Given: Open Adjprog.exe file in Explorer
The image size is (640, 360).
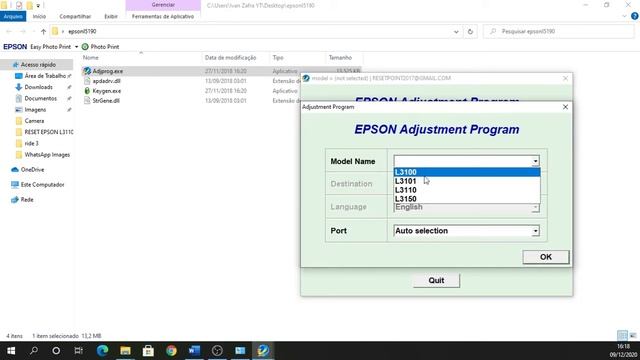Looking at the screenshot, I should (x=107, y=71).
